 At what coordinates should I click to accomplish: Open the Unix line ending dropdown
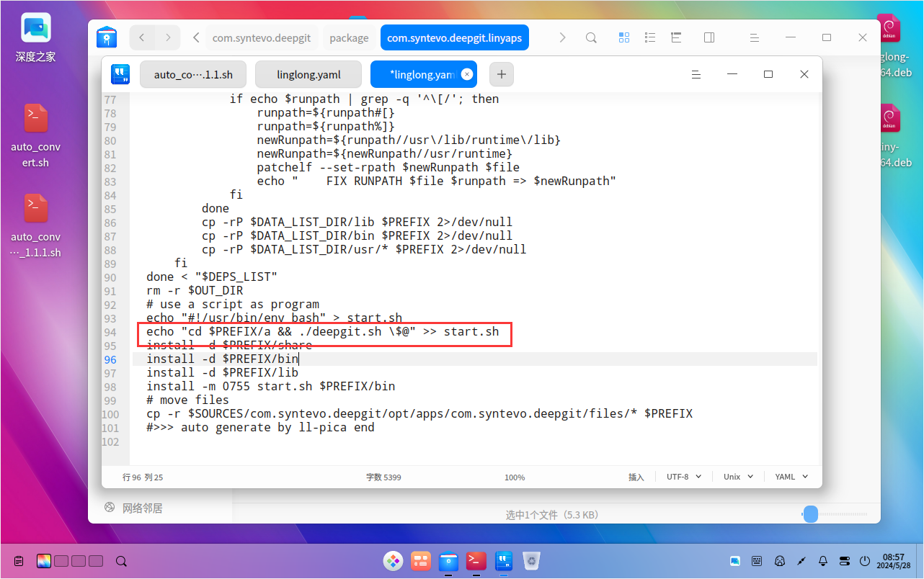tap(738, 477)
